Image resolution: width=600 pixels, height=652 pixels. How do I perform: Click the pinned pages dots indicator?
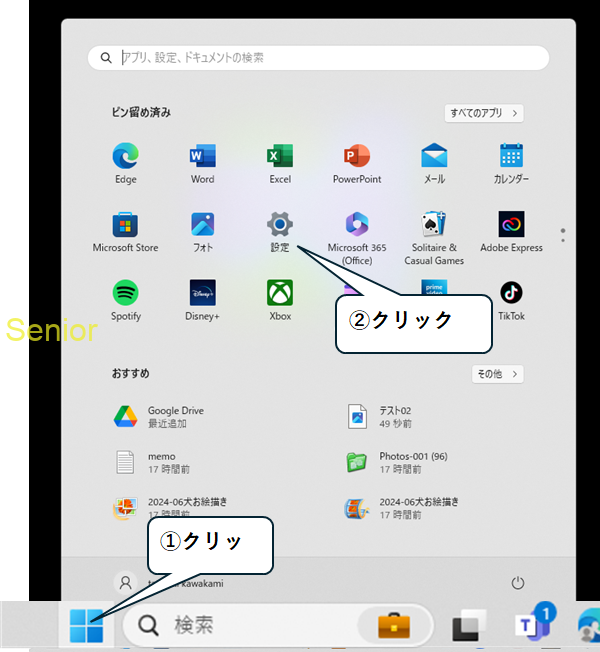(x=563, y=235)
